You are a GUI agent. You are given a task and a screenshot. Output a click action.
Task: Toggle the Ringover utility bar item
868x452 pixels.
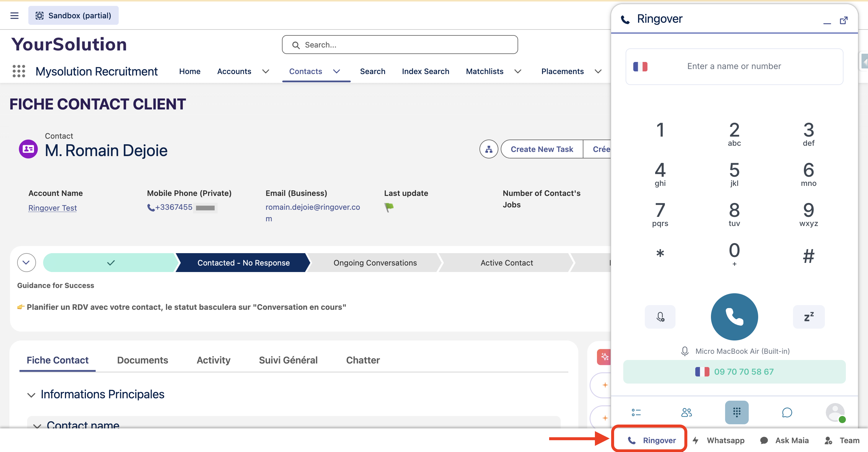pos(652,440)
